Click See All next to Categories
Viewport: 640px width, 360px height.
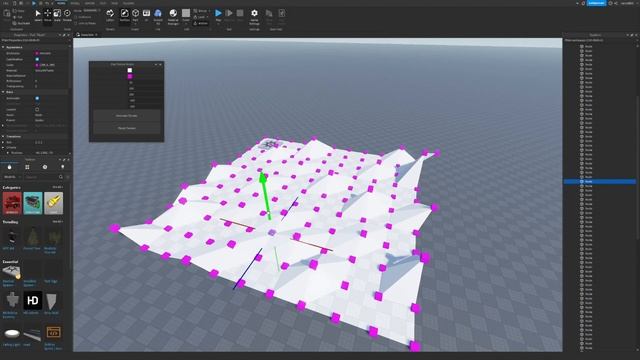tap(58, 187)
